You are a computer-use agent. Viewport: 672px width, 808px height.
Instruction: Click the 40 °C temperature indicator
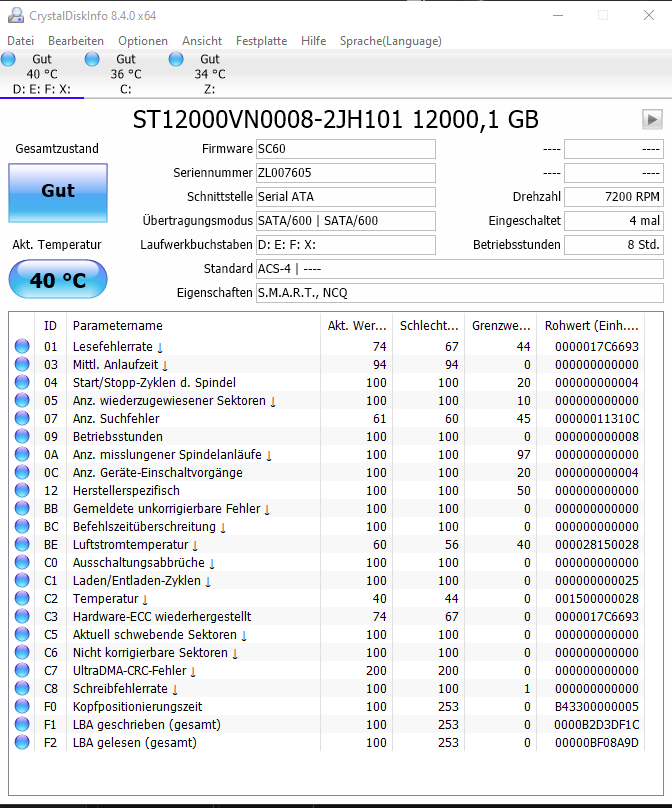tap(58, 279)
